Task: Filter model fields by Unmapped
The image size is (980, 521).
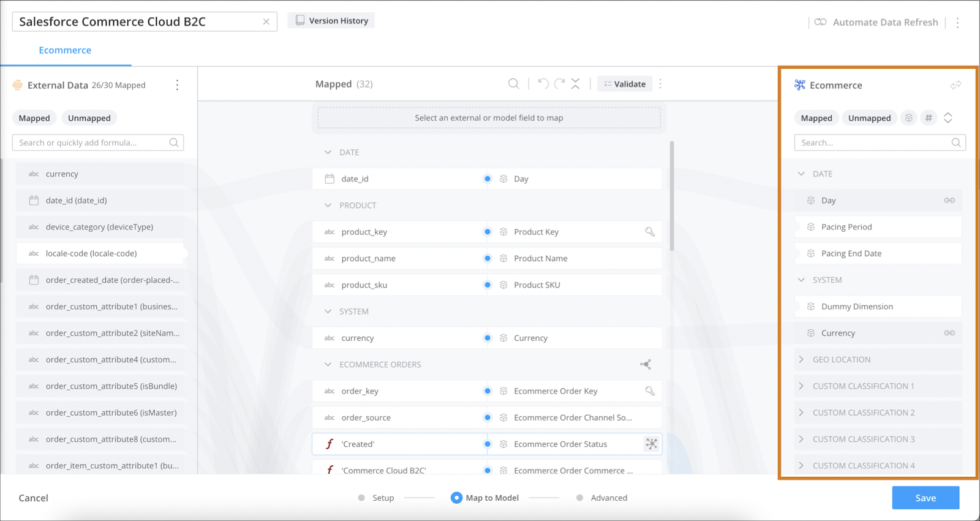Action: pos(870,118)
